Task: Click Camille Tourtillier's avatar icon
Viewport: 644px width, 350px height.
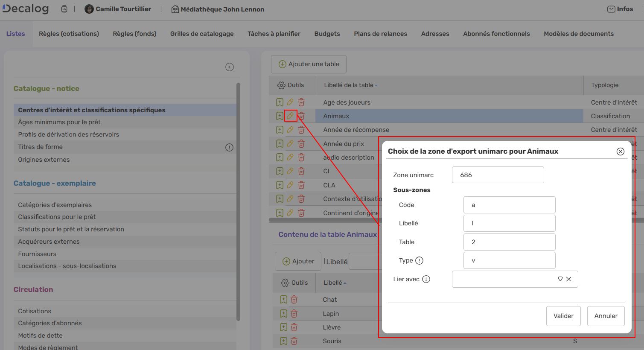Action: coord(89,9)
